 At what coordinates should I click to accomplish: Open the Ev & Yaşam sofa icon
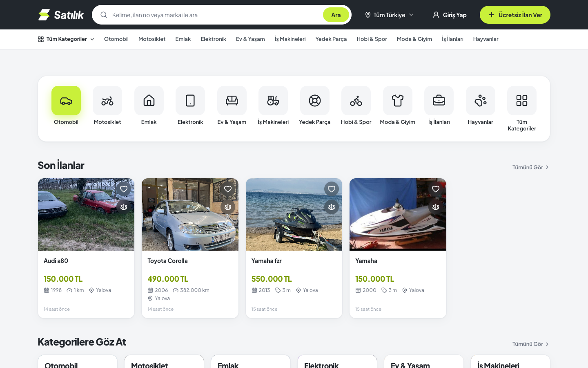[232, 101]
